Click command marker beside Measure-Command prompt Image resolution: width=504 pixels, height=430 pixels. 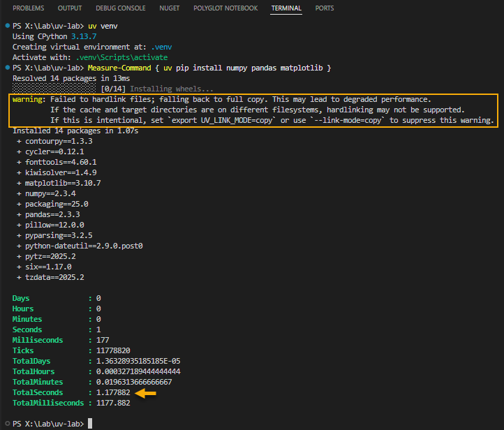tap(6, 68)
